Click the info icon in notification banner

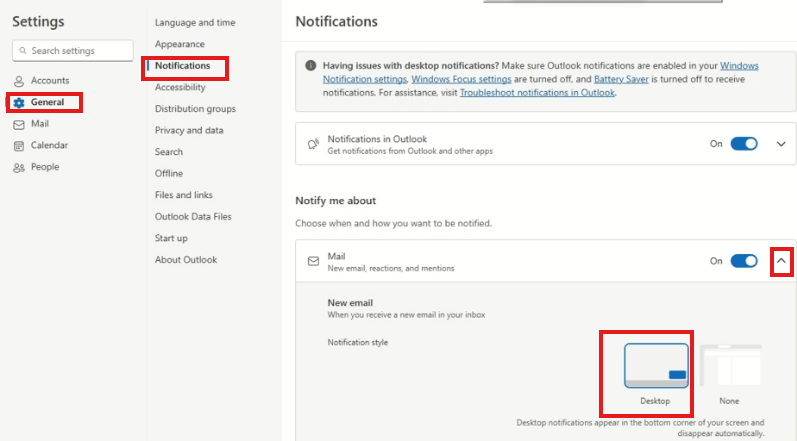coord(311,66)
